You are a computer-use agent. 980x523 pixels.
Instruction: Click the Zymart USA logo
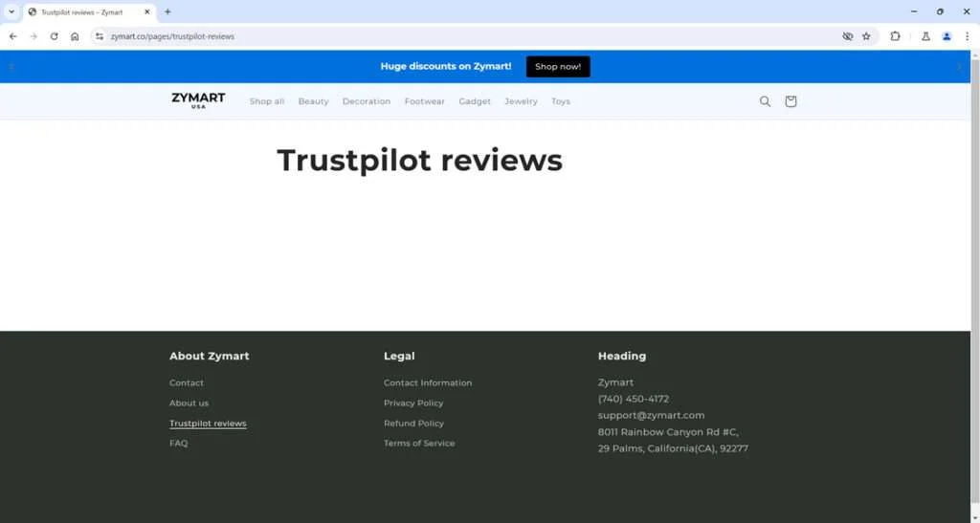coord(198,101)
